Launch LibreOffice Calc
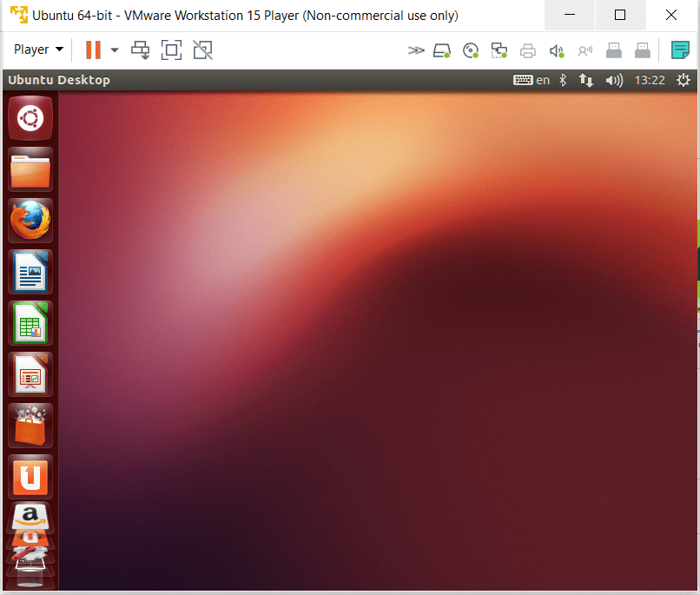 [30, 323]
